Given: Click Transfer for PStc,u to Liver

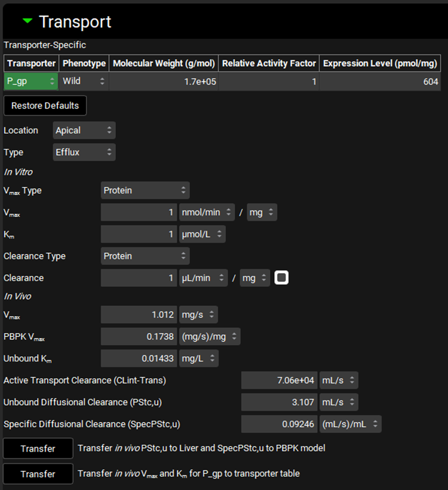Looking at the screenshot, I should [38, 448].
